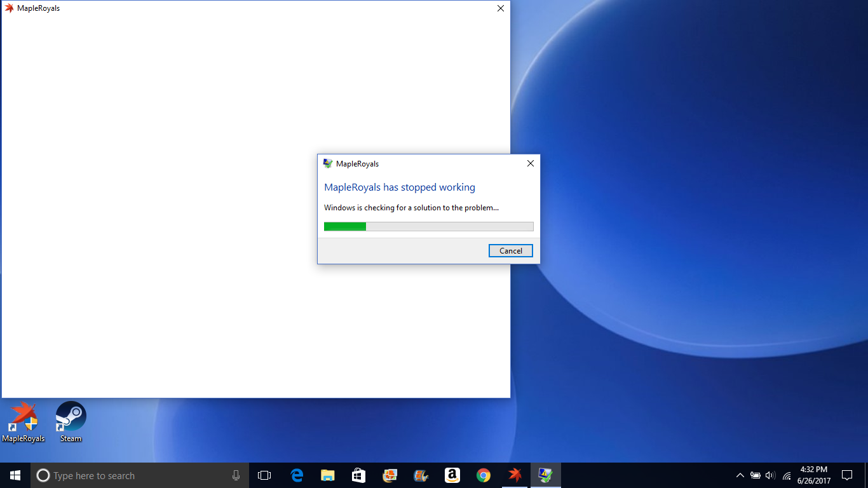Click the 'MapleRoyals has stopped working' heading

(400, 187)
